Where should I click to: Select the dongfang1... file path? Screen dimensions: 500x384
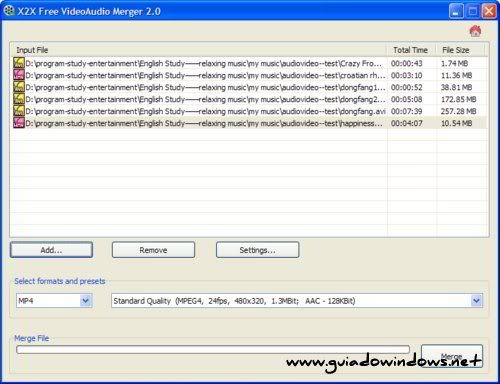pyautogui.click(x=205, y=87)
